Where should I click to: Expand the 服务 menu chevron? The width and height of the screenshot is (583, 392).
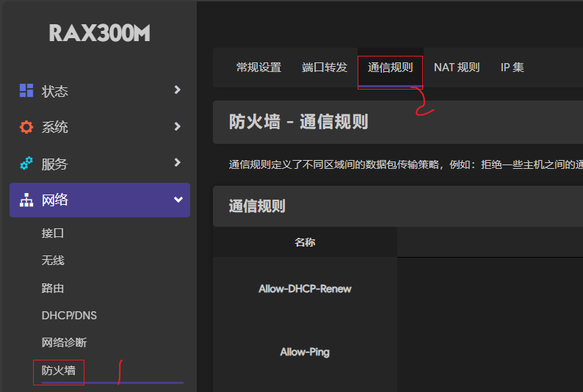(x=177, y=163)
